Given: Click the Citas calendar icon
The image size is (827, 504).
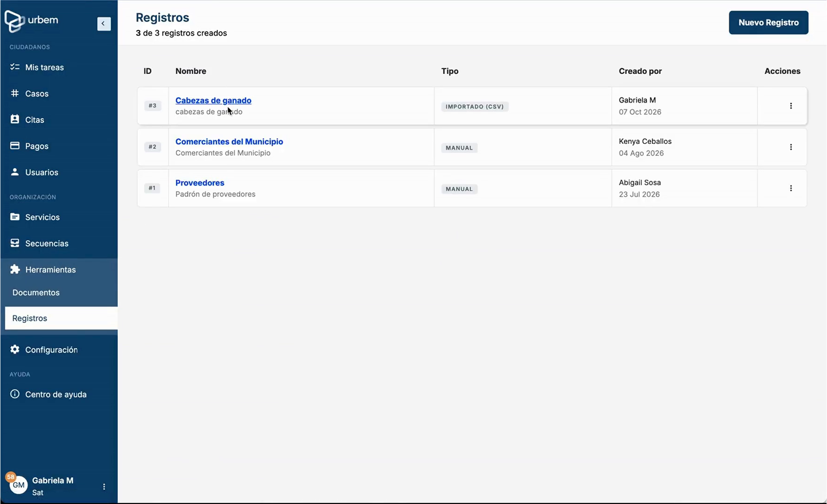Looking at the screenshot, I should (15, 119).
